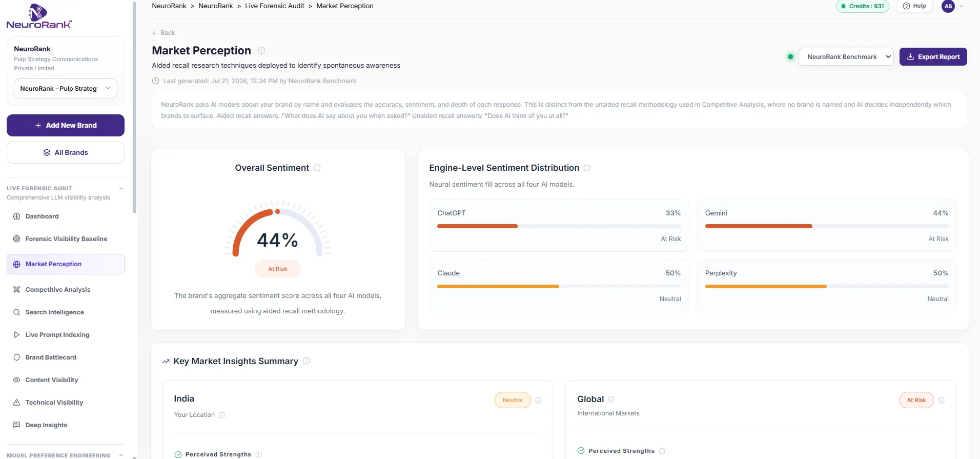This screenshot has width=980, height=459.
Task: Click the Market Perception globe icon
Action: click(x=16, y=264)
